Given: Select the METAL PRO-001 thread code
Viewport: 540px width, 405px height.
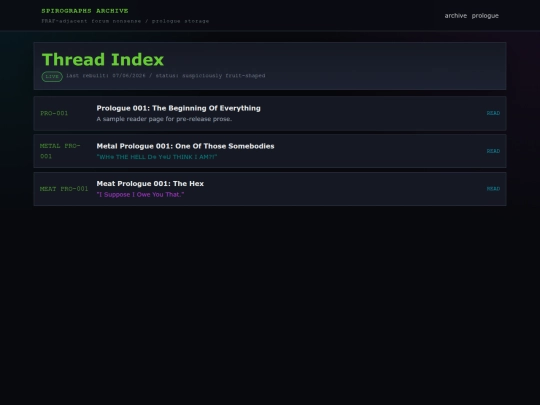Looking at the screenshot, I should [x=60, y=151].
